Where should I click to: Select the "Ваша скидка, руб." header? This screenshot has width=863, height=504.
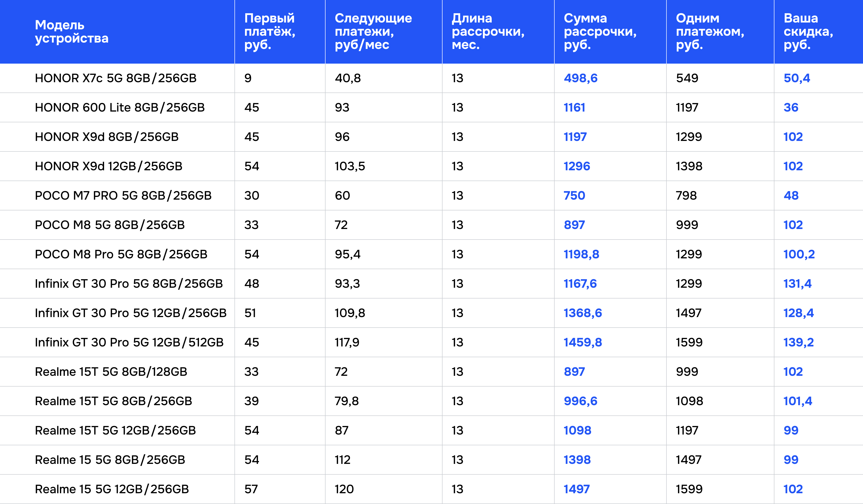click(808, 32)
